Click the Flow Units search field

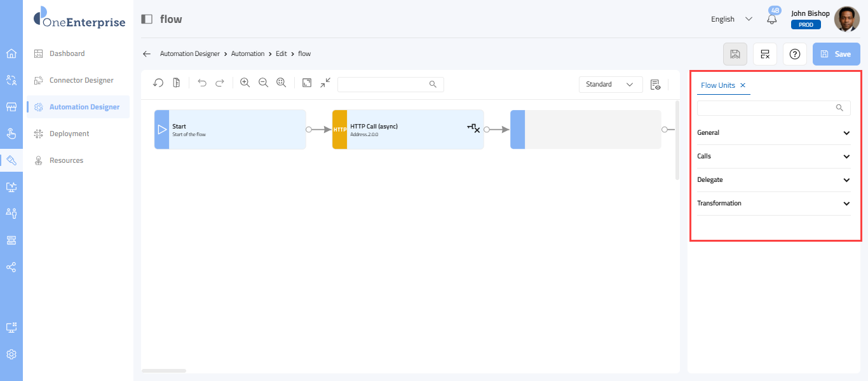(x=767, y=108)
